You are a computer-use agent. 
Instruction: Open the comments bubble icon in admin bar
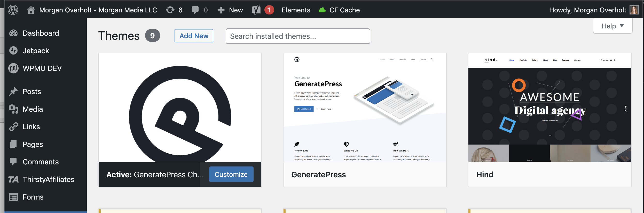(x=195, y=10)
